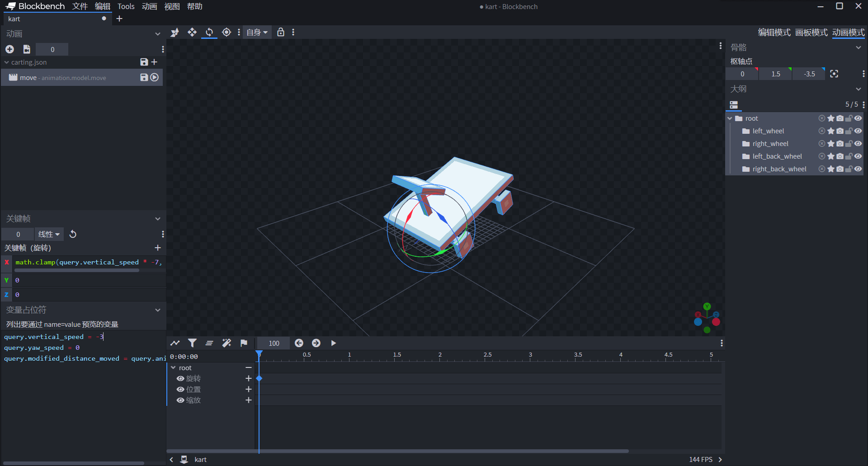The width and height of the screenshot is (868, 466).
Task: Select the Move tool in the toolbar
Action: coord(192,32)
